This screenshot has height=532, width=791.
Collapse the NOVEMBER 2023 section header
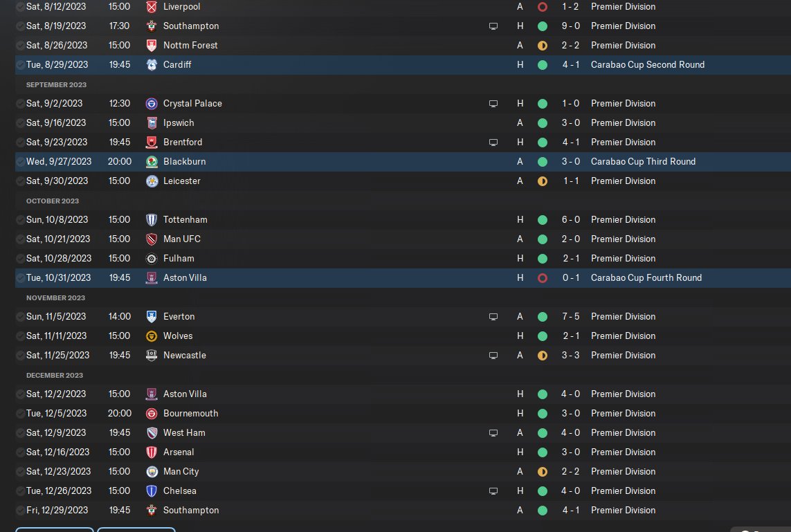pyautogui.click(x=55, y=298)
